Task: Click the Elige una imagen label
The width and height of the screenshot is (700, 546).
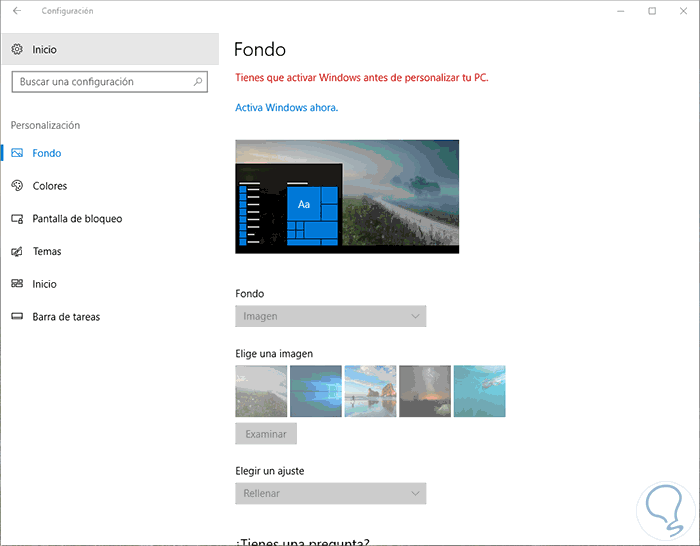Action: tap(274, 354)
